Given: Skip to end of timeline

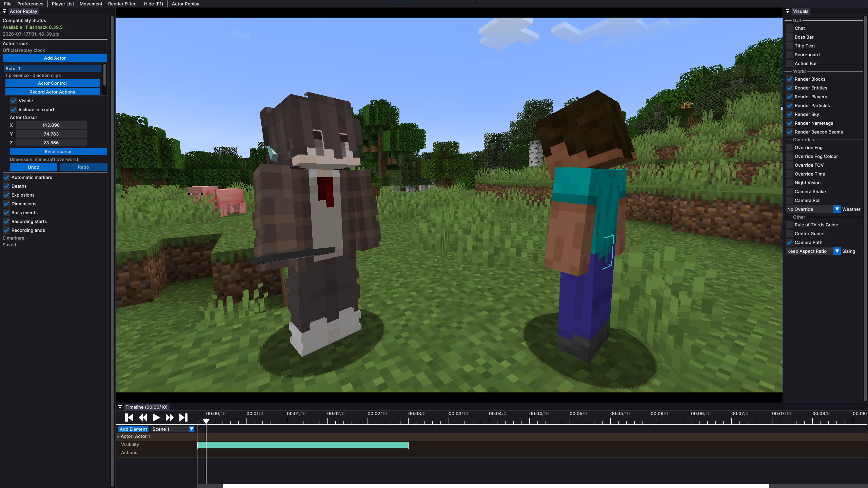Looking at the screenshot, I should pyautogui.click(x=183, y=418).
